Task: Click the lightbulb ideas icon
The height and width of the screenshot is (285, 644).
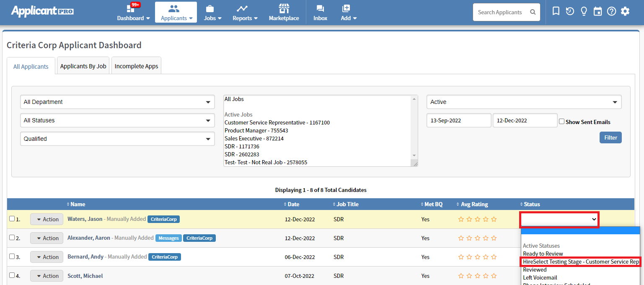Action: click(x=584, y=11)
